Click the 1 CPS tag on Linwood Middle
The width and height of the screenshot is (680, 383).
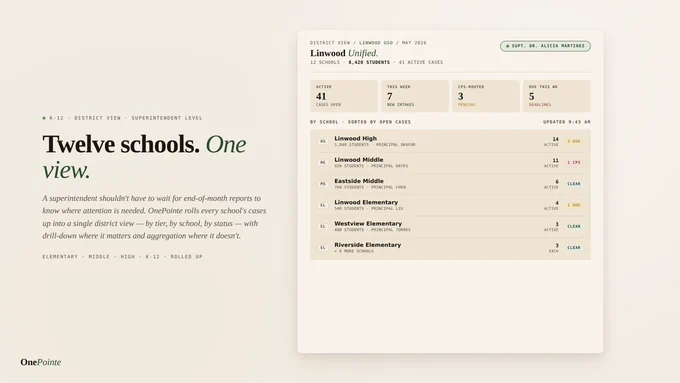coord(574,163)
